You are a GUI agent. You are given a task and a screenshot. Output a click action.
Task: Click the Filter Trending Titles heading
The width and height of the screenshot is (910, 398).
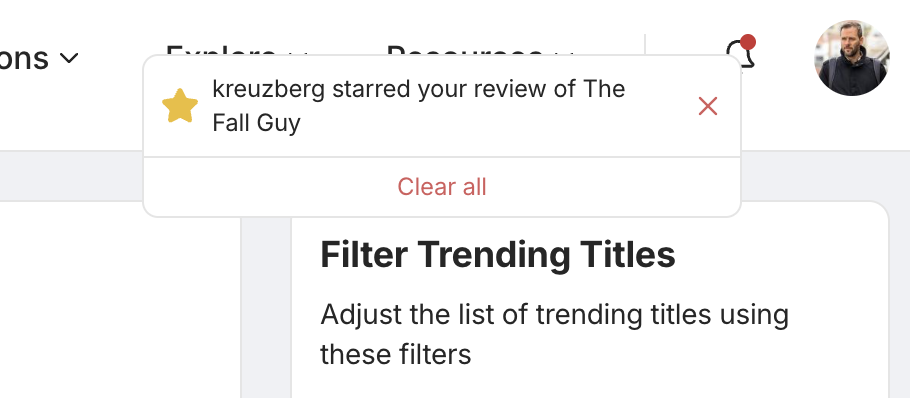(x=497, y=254)
